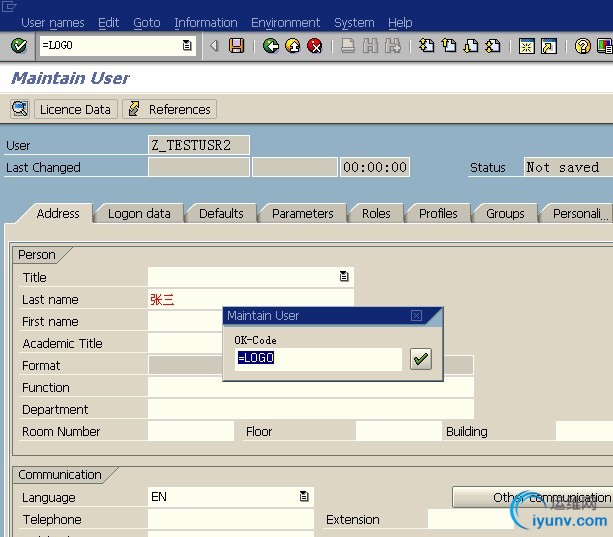Screen dimensions: 613x537
Task: Click the Print icon in toolbar
Action: pos(348,46)
